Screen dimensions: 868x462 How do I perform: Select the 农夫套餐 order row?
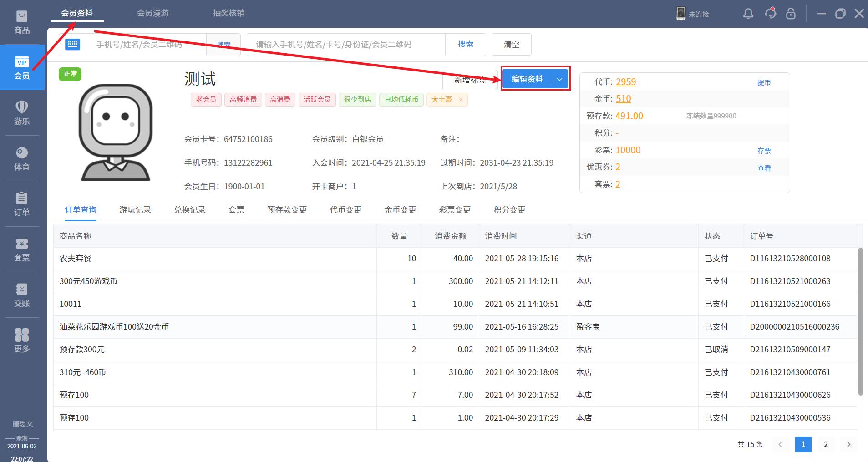pyautogui.click(x=455, y=259)
